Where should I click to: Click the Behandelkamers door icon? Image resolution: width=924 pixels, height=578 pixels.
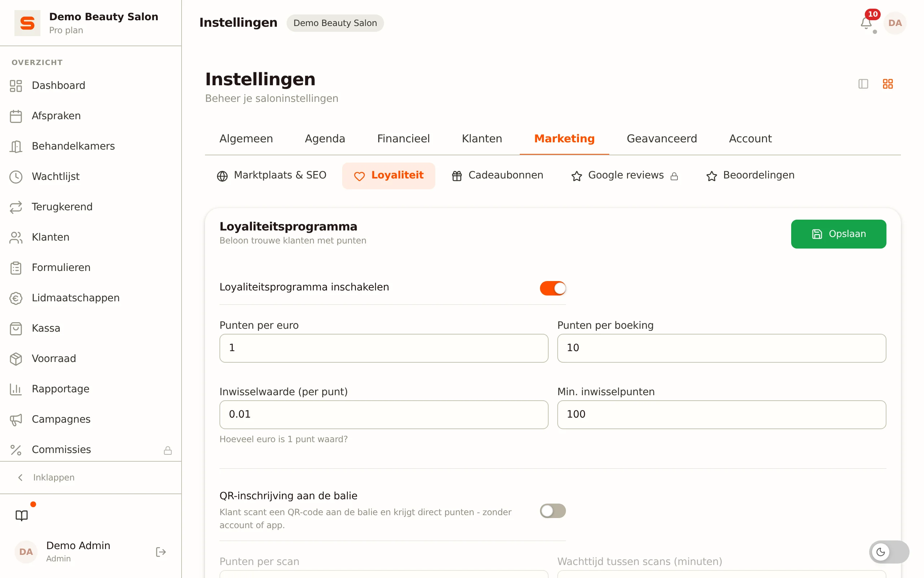click(x=16, y=146)
